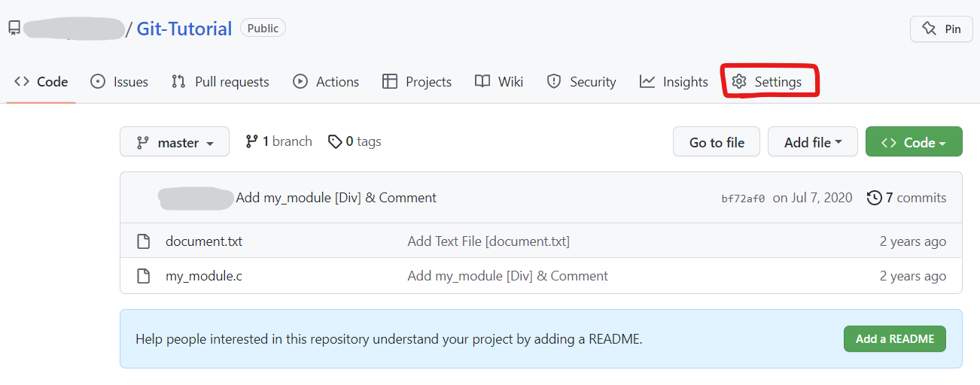
Task: Click the file icon beside document.txt
Action: click(x=143, y=241)
